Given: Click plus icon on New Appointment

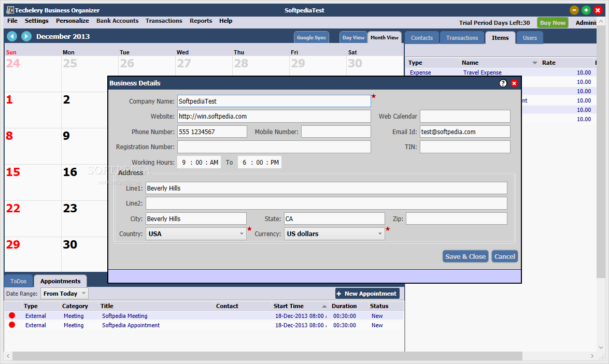Looking at the screenshot, I should pos(339,294).
